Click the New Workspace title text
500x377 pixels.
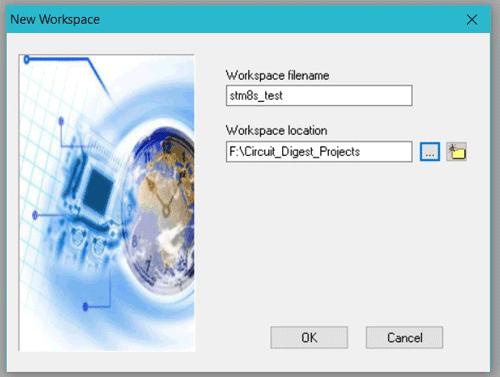point(55,19)
